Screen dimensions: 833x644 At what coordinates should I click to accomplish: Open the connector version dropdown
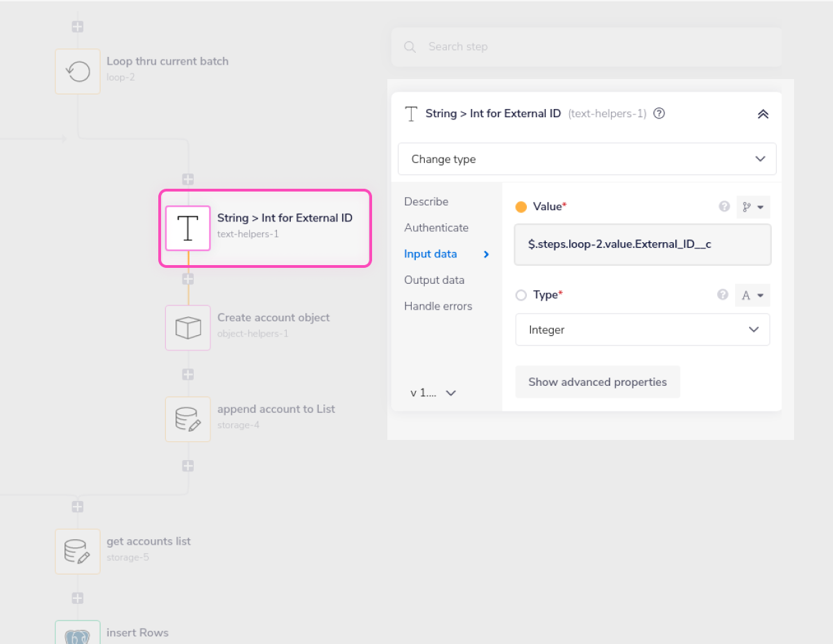tap(433, 393)
